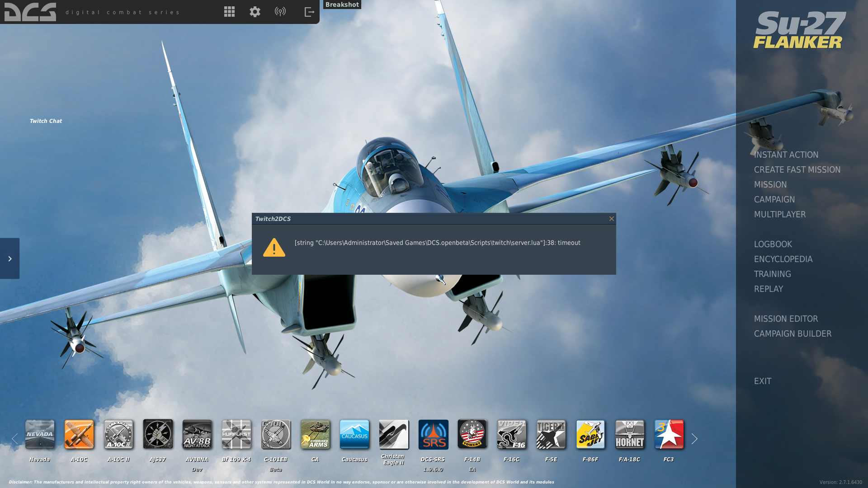The height and width of the screenshot is (488, 868).
Task: Click the Twitch Chat label
Action: point(46,121)
